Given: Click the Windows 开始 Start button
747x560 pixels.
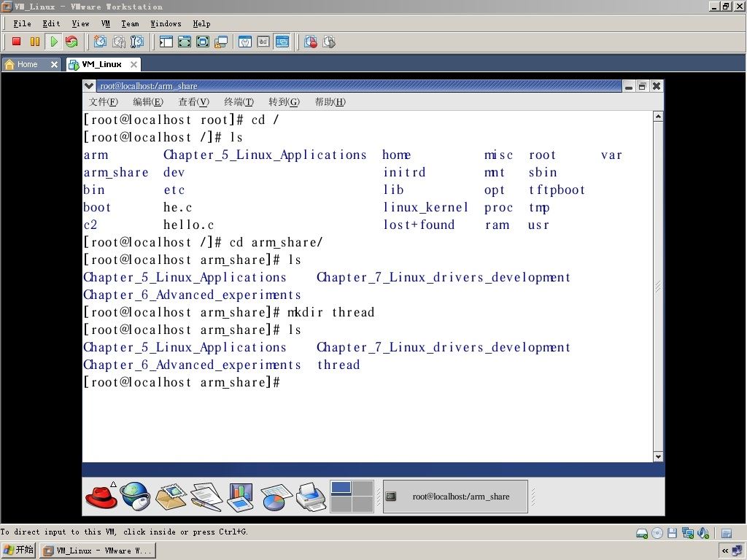Looking at the screenshot, I should click(18, 551).
